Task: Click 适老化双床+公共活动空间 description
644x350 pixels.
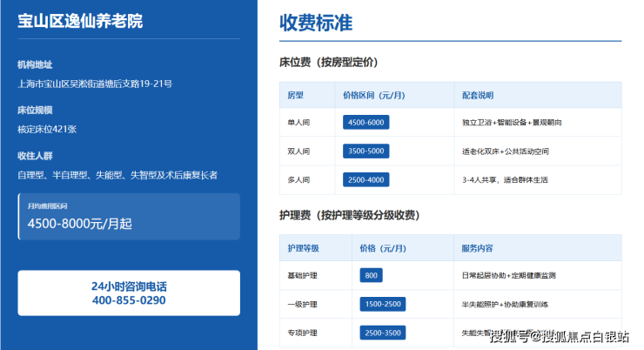Action: tap(506, 151)
